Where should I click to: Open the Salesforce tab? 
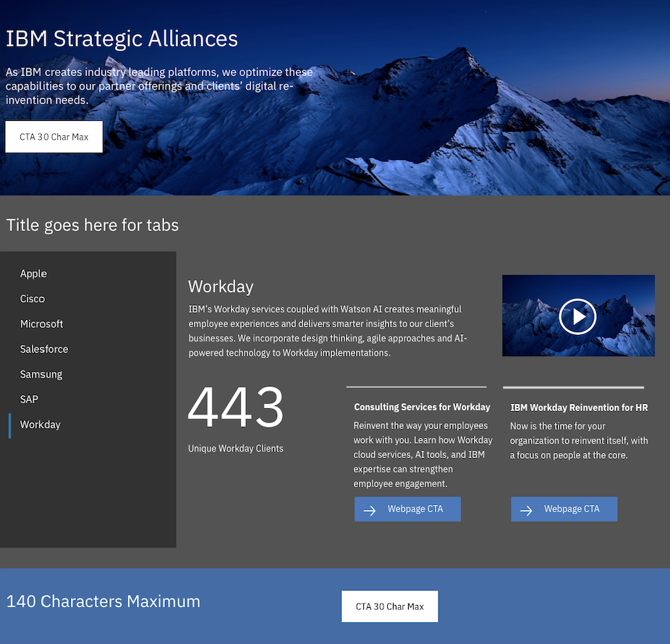[44, 349]
